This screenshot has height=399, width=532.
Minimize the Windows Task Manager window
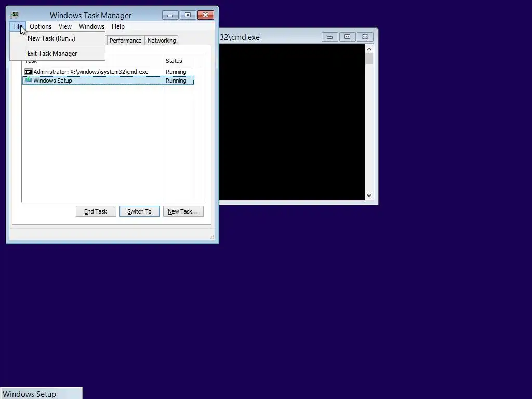point(170,15)
